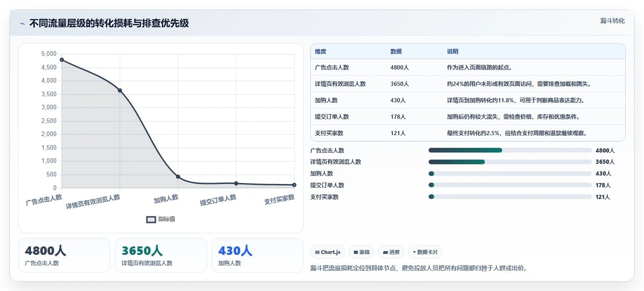The width and height of the screenshot is (644, 291).
Task: Click description 作为进入页面链路的起点
Action: pyautogui.click(x=480, y=68)
